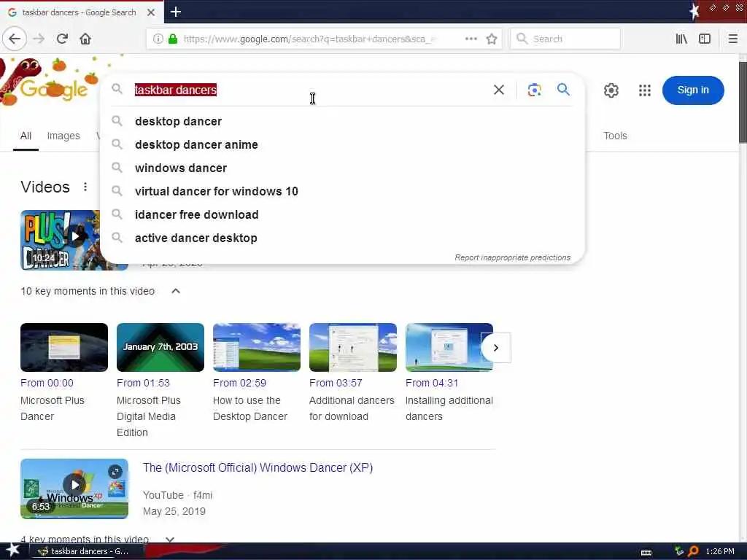Open the Tools search filter

[615, 136]
